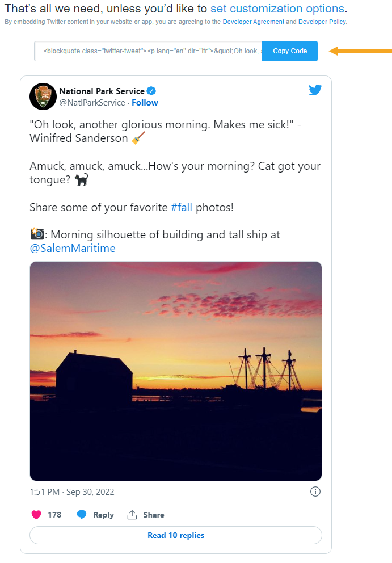Screen dimensions: 392x563
Task: Click the National Park Service display name
Action: pos(102,91)
